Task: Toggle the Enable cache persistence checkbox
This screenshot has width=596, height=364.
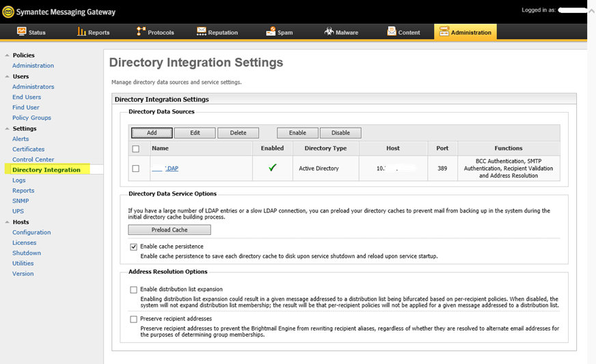Action: click(x=133, y=247)
